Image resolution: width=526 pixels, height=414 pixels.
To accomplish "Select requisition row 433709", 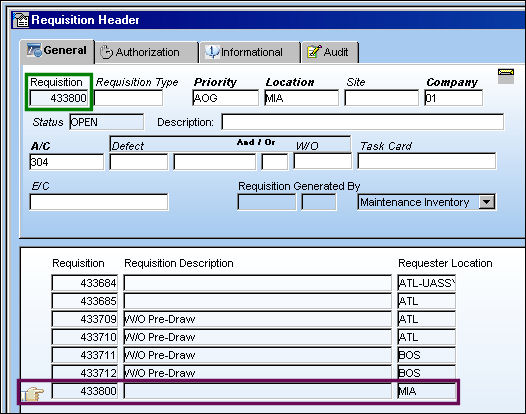I will pos(85,319).
